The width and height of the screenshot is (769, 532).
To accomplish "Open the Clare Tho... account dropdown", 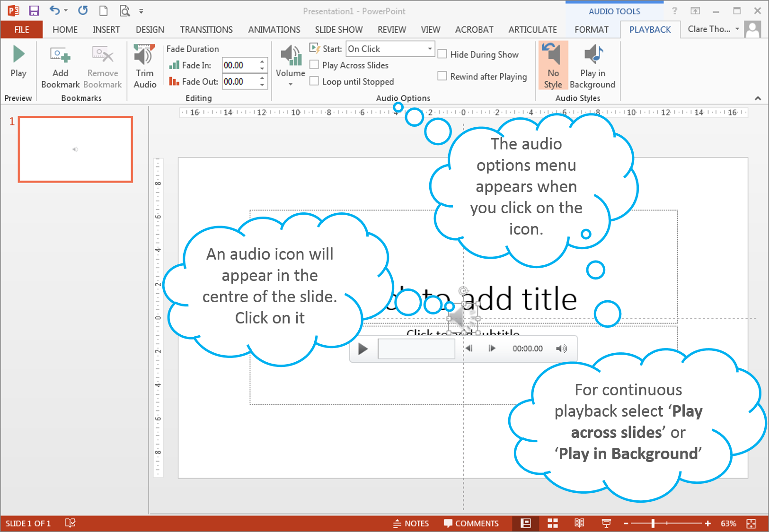I will (713, 29).
